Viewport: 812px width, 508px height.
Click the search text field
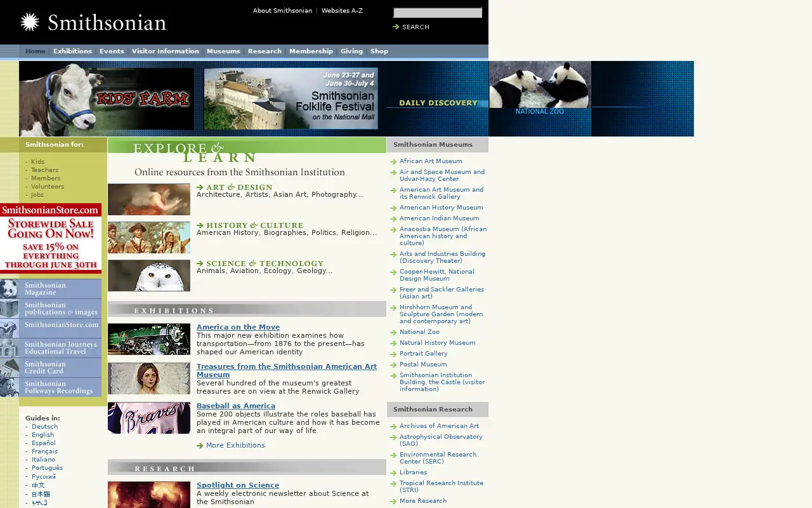[438, 13]
